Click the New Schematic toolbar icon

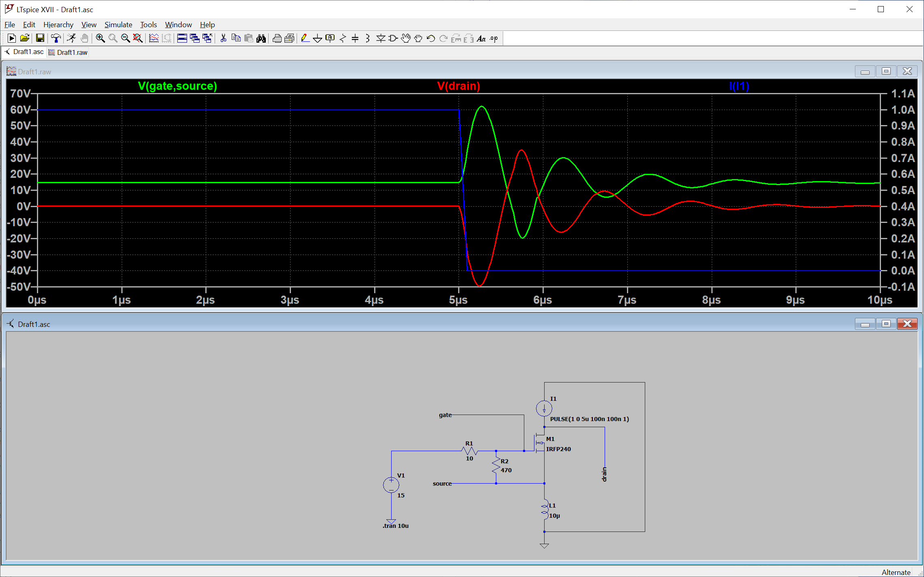pos(12,39)
